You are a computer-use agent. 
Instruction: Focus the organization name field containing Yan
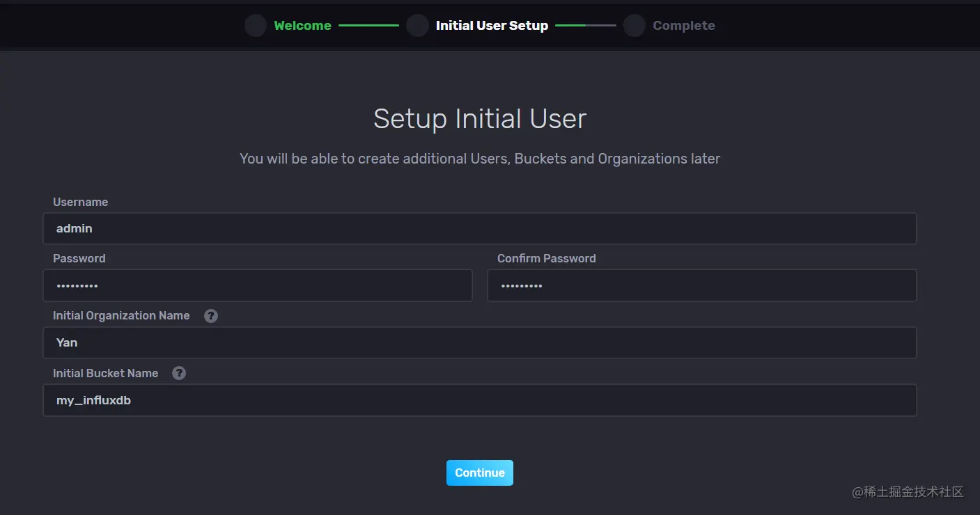[x=480, y=342]
